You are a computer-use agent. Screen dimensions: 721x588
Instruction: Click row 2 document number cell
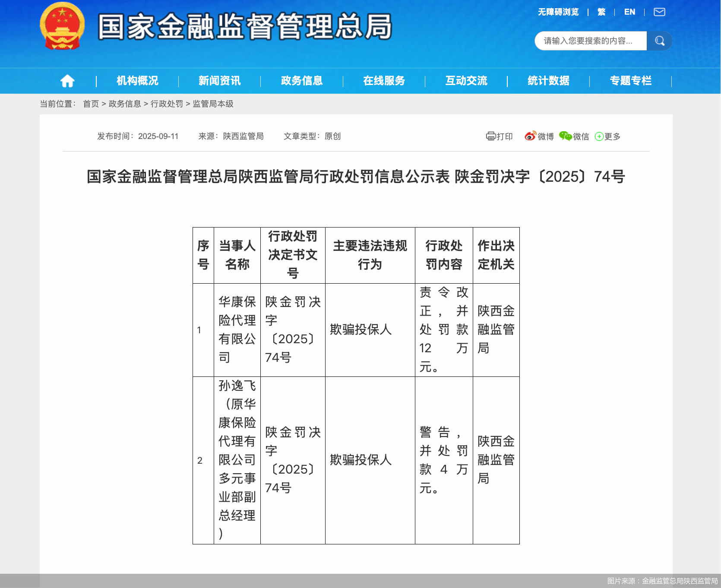click(293, 460)
